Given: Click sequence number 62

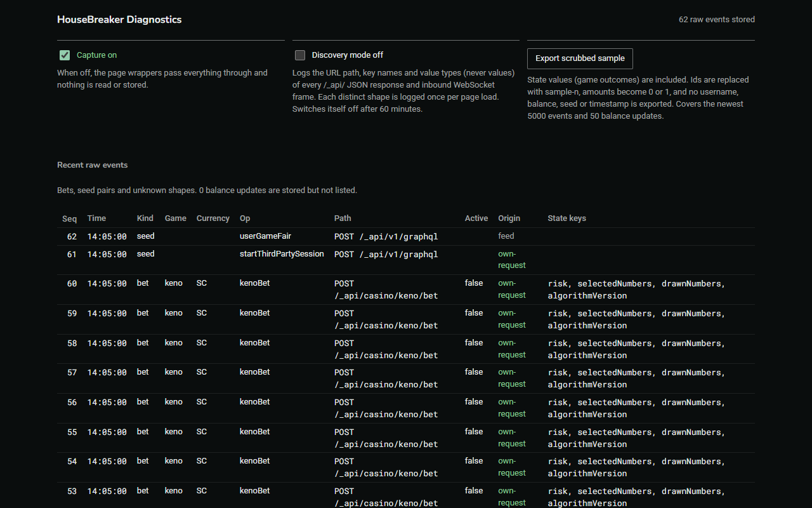Looking at the screenshot, I should click(x=72, y=237).
